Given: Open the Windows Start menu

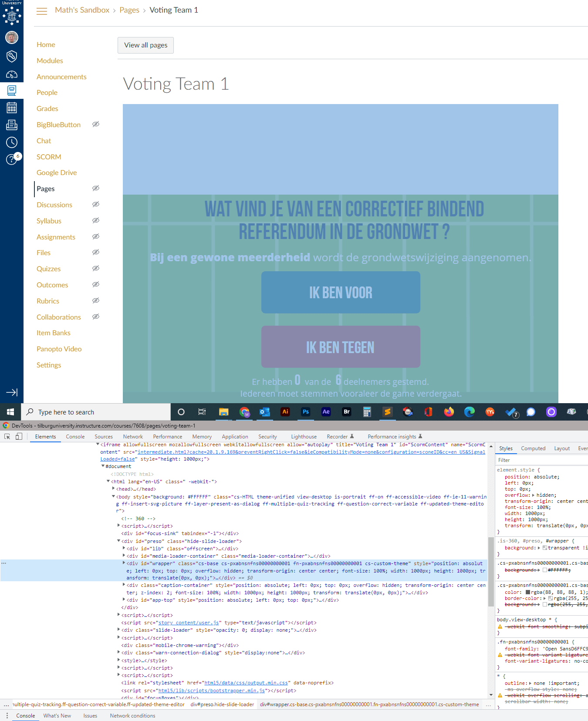Looking at the screenshot, I should coord(10,412).
